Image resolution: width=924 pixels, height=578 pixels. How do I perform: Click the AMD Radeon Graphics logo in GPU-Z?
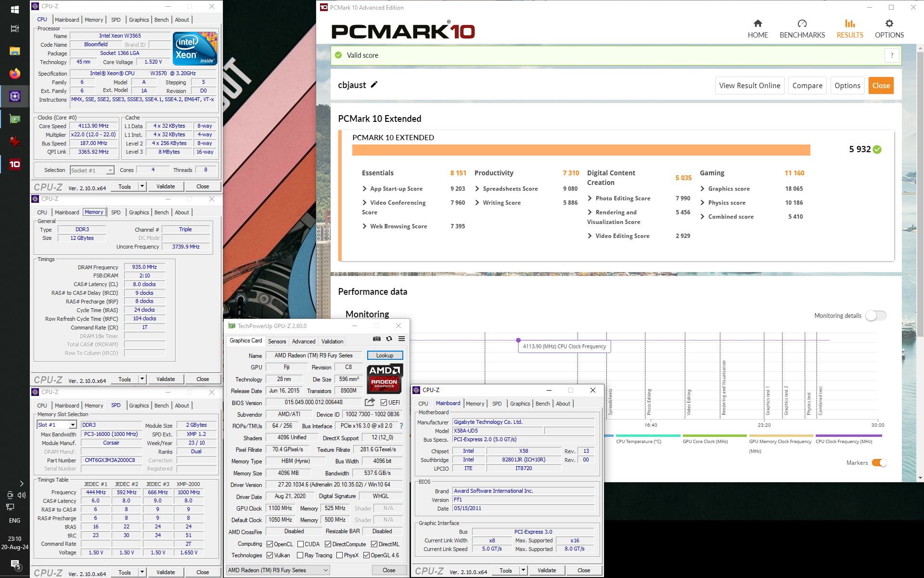[385, 379]
